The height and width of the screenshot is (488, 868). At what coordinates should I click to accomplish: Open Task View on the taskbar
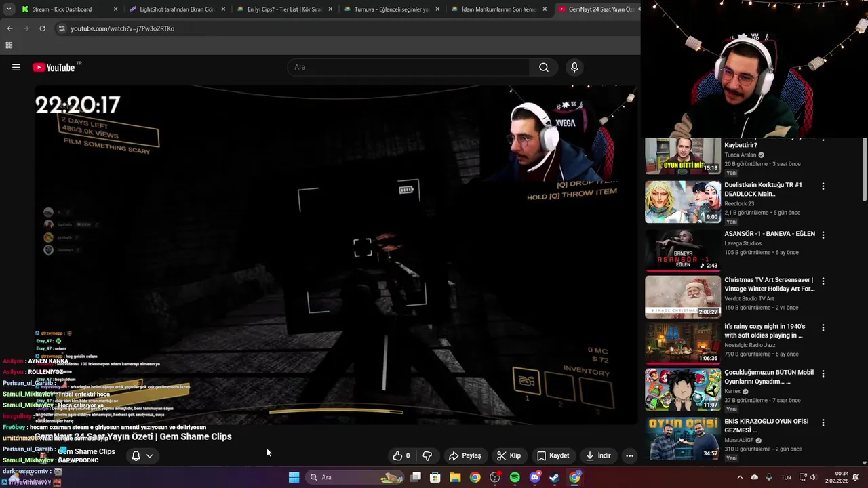(416, 477)
